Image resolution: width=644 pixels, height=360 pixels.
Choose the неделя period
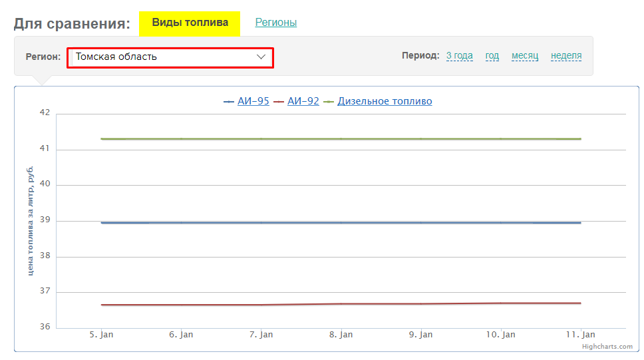coord(565,56)
